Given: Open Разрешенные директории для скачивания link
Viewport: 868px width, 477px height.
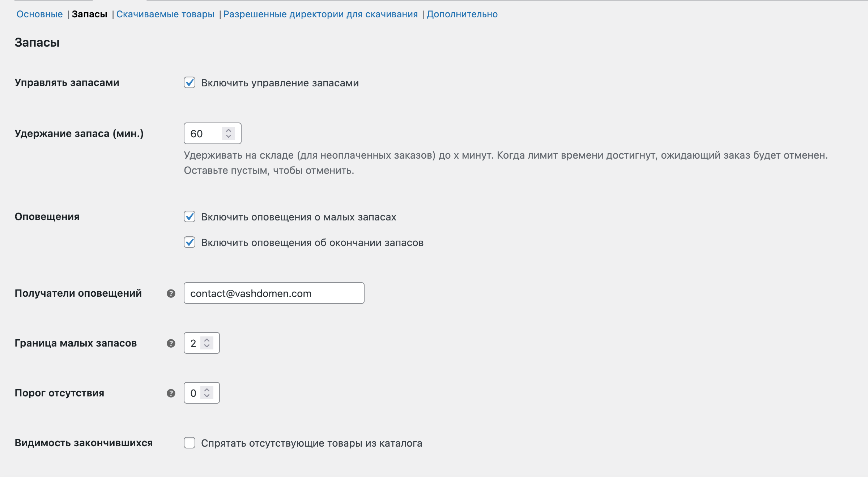Looking at the screenshot, I should [320, 14].
